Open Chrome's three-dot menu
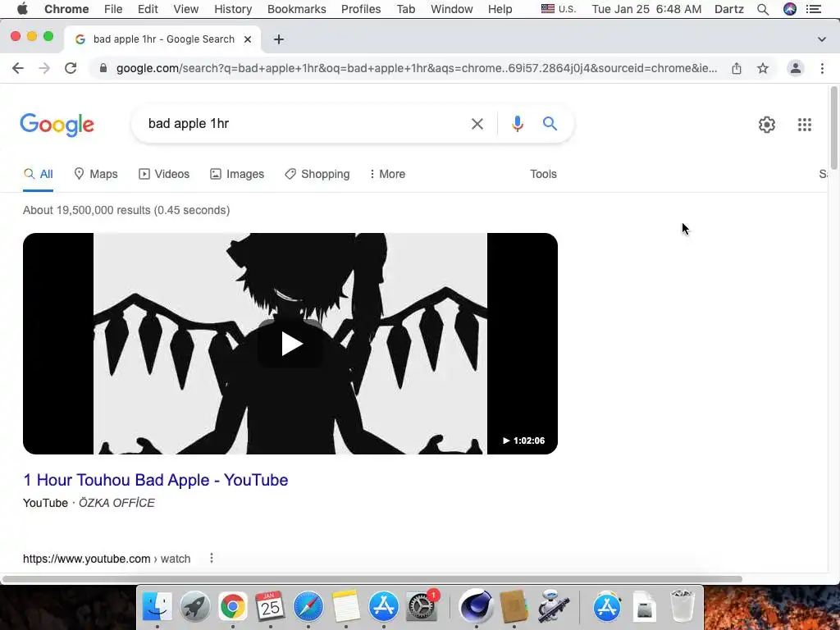840x630 pixels. pos(822,68)
